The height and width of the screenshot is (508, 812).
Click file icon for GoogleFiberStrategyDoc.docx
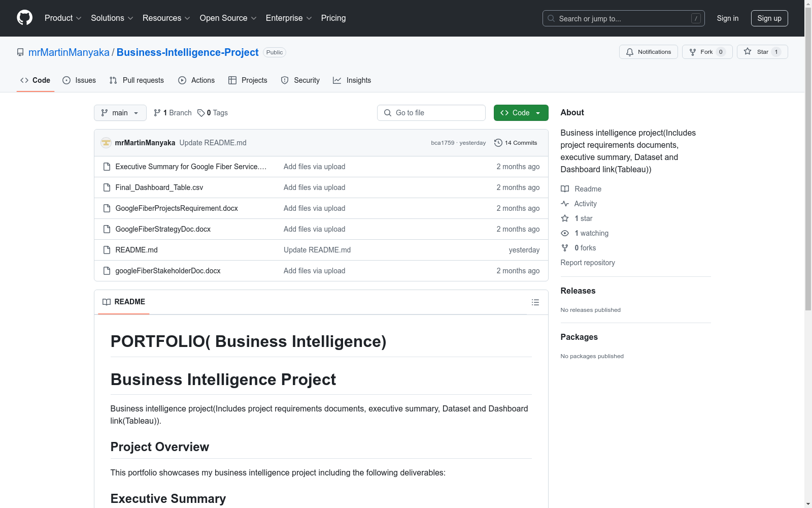click(x=107, y=229)
